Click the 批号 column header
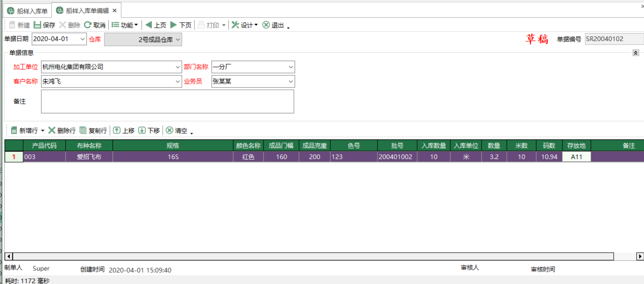644x284 pixels. 397,146
